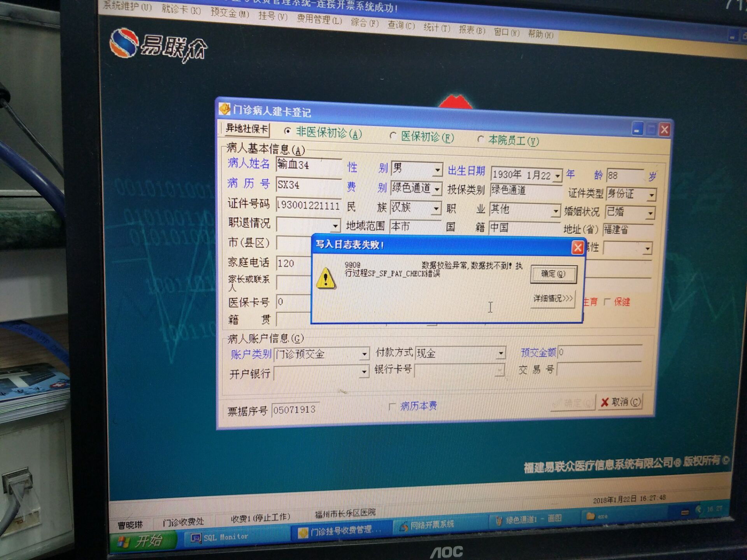Select the 医保初诊 radio option

393,136
